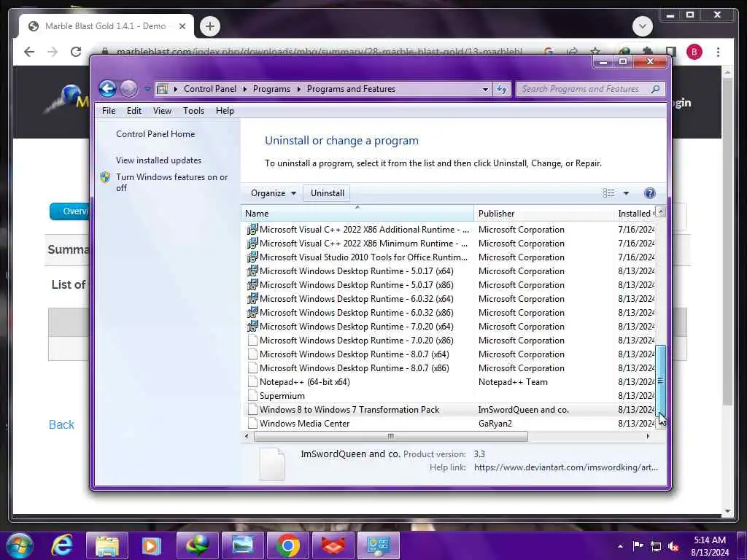Click Control Panel icon in address bar
747x560 pixels.
pyautogui.click(x=162, y=89)
